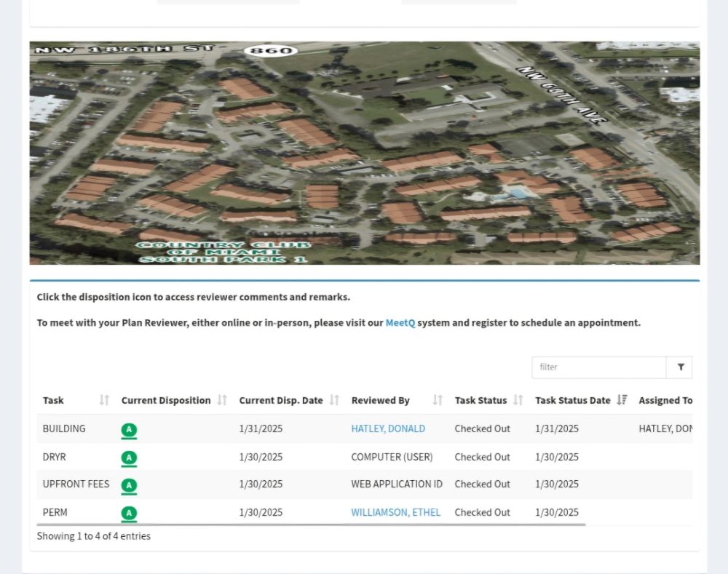Open reviewer HATLEY, DONALD link
This screenshot has width=728, height=574.
(x=388, y=429)
